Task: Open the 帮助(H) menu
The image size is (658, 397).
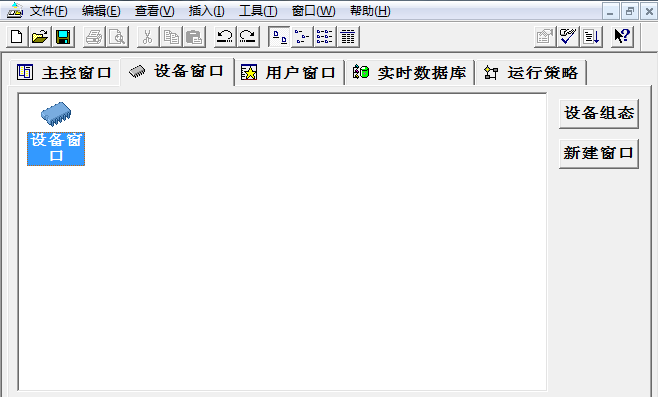Action: 370,10
